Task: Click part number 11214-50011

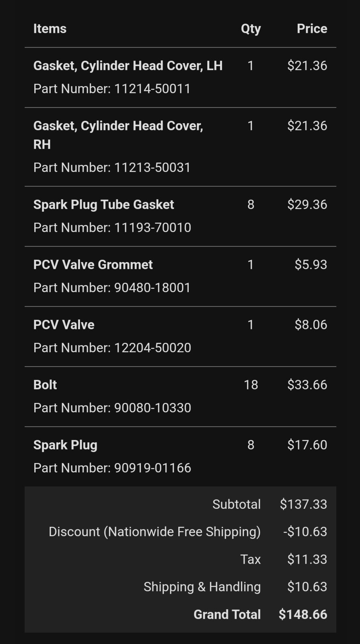Action: [x=152, y=89]
